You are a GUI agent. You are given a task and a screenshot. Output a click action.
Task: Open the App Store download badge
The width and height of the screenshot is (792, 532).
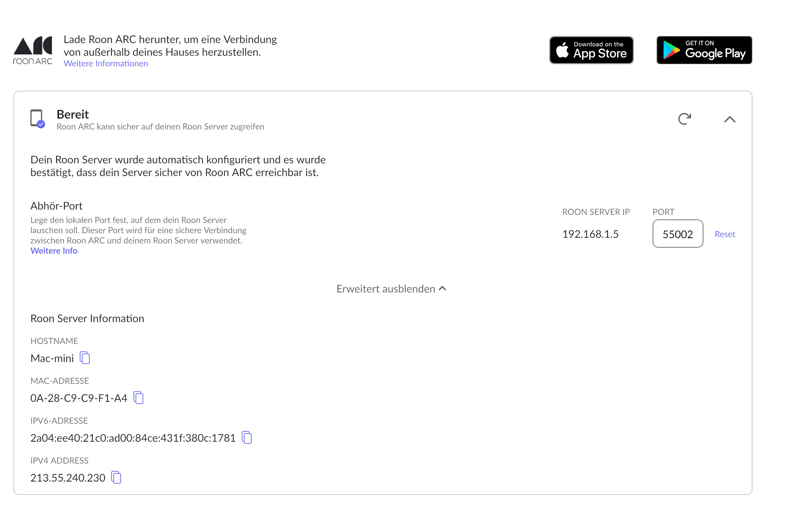(591, 50)
